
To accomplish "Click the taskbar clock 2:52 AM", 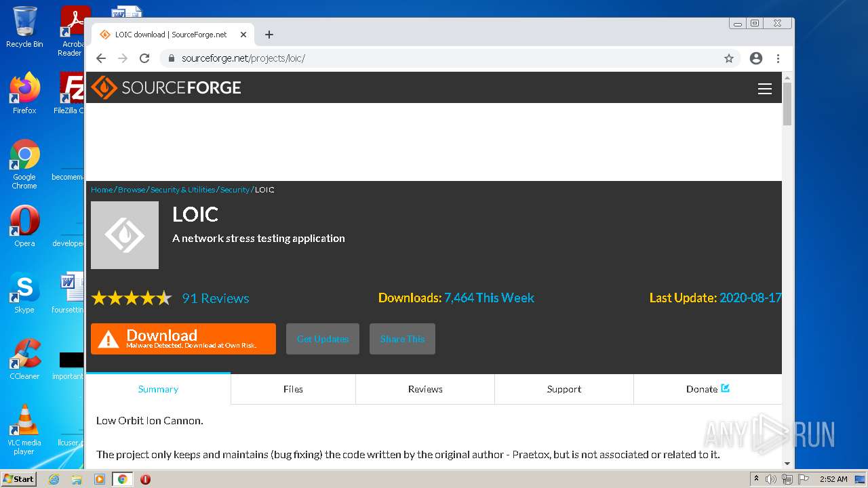I will (x=833, y=479).
